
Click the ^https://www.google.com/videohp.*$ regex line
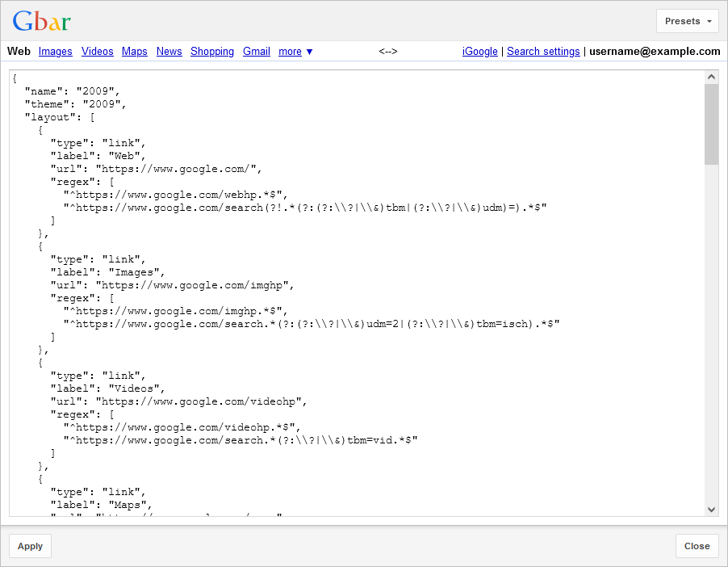tap(182, 427)
